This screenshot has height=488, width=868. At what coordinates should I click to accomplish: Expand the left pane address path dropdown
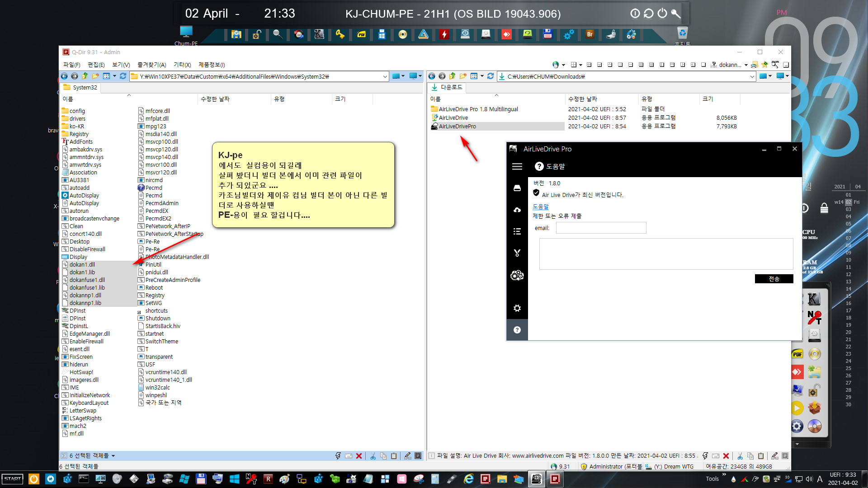click(385, 77)
